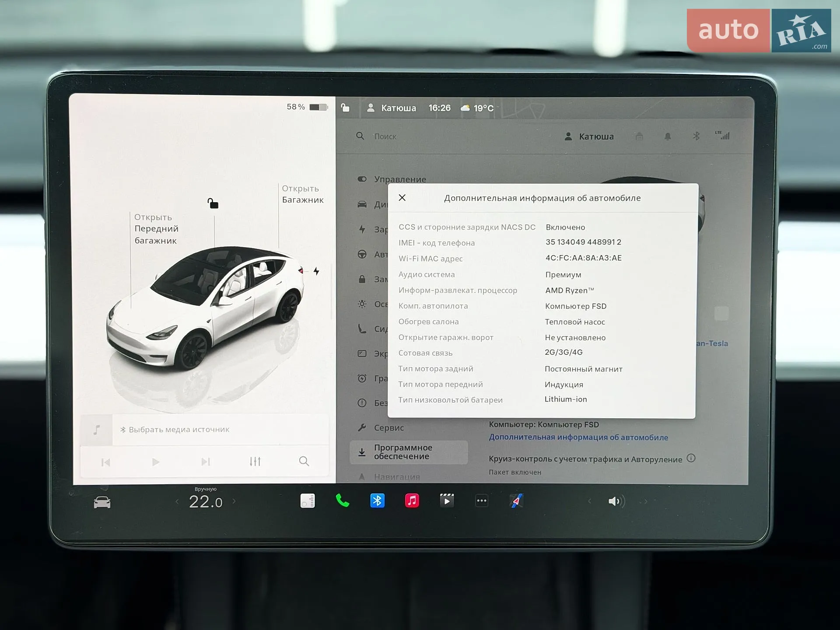Open the Theater video app

tap(447, 500)
